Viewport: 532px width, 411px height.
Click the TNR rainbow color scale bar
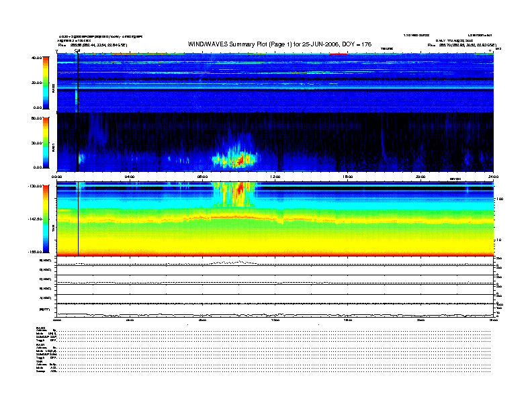[x=46, y=219]
